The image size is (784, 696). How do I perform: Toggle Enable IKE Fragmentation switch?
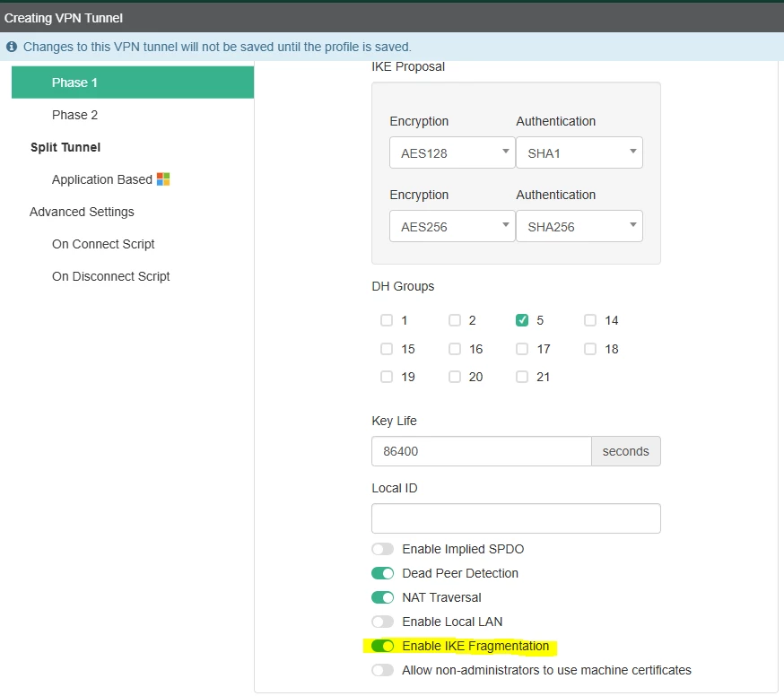[x=382, y=646]
